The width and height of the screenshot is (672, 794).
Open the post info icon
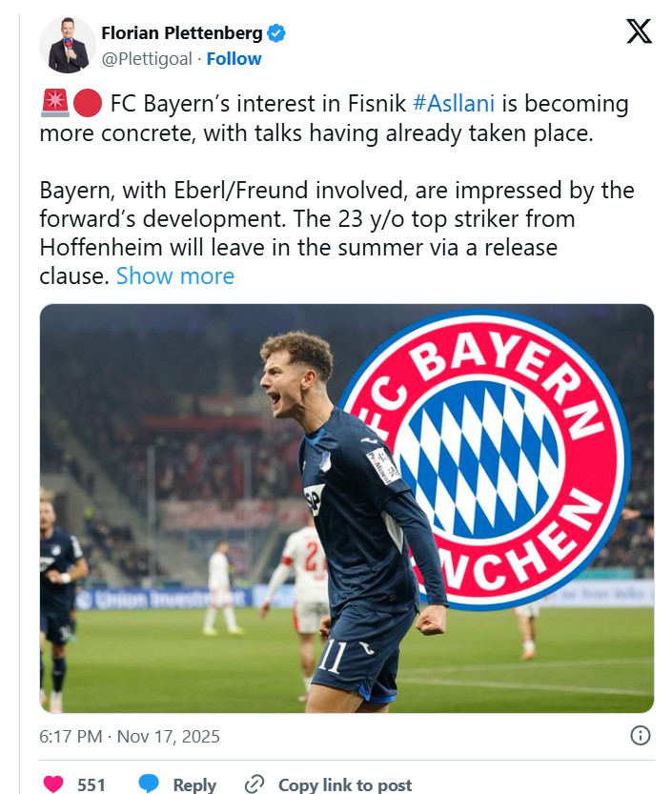(x=641, y=736)
